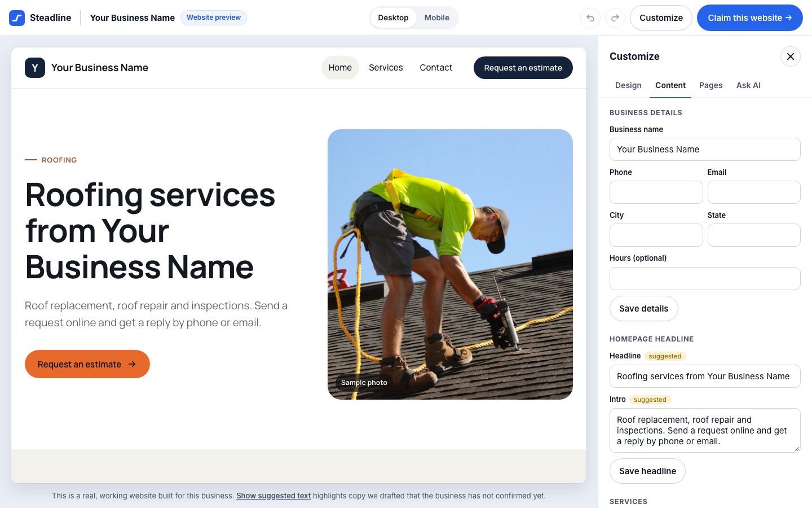The image size is (812, 508).
Task: Go to the Pages tab
Action: (710, 85)
